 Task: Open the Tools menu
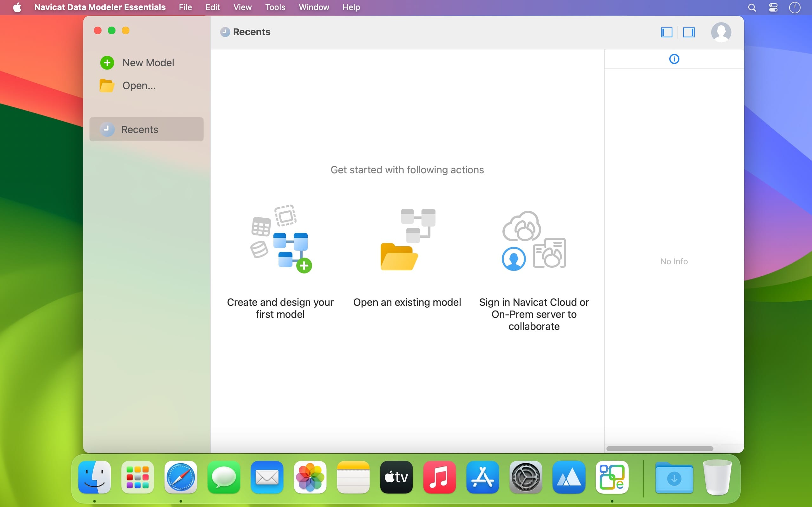(x=275, y=7)
